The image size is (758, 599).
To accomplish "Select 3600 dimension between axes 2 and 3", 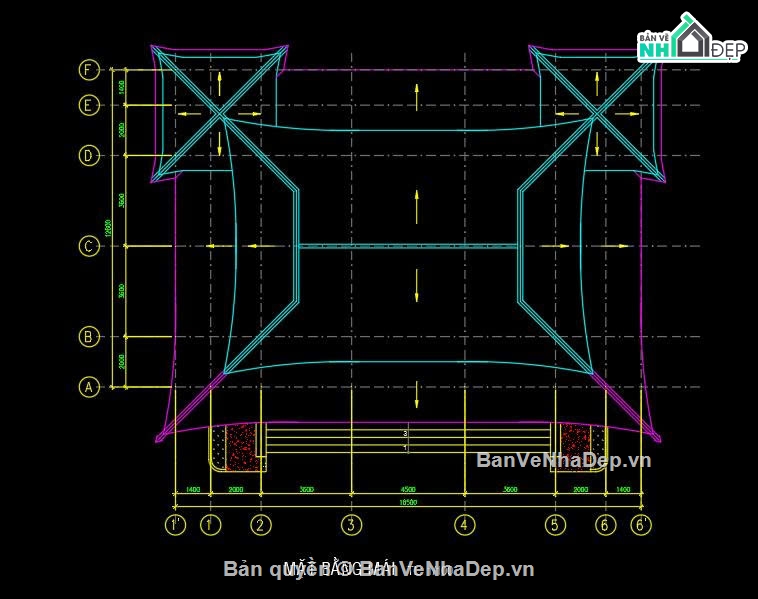I will pos(306,490).
